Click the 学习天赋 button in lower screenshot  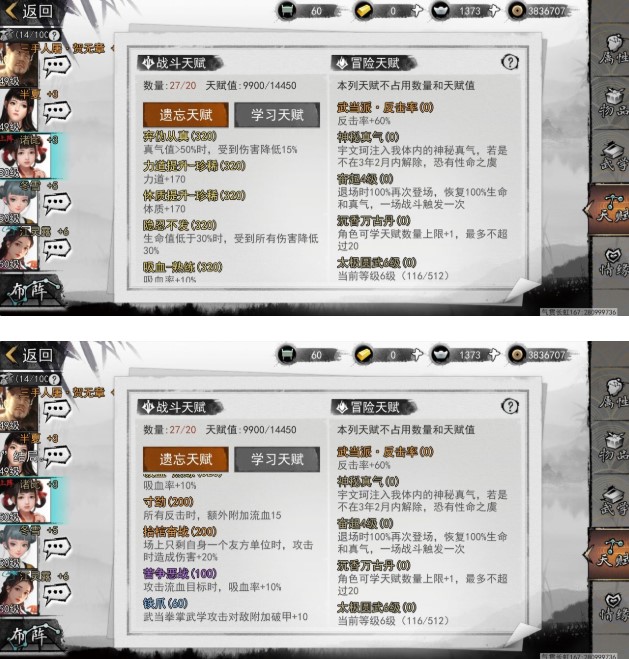coord(277,459)
